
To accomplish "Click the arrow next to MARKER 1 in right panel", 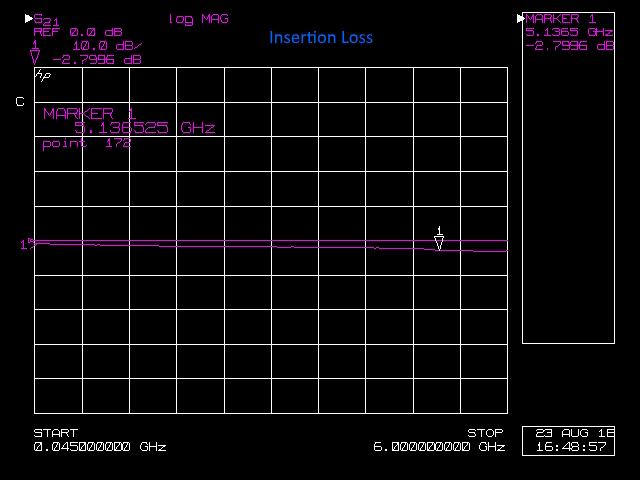I will click(520, 18).
